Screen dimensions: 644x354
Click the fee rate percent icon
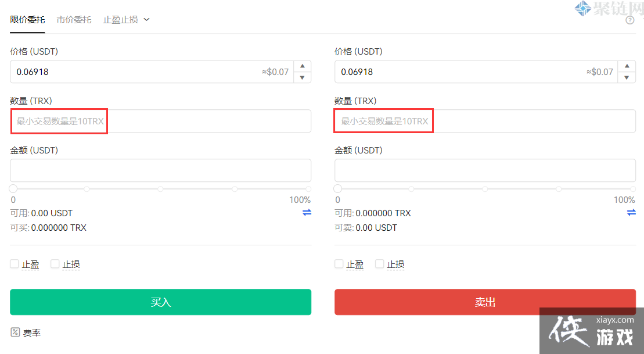tap(15, 332)
